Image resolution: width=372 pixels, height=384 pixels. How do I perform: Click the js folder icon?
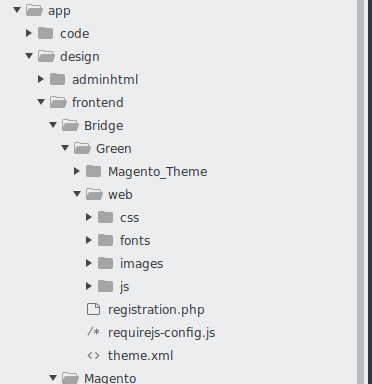[x=106, y=286]
